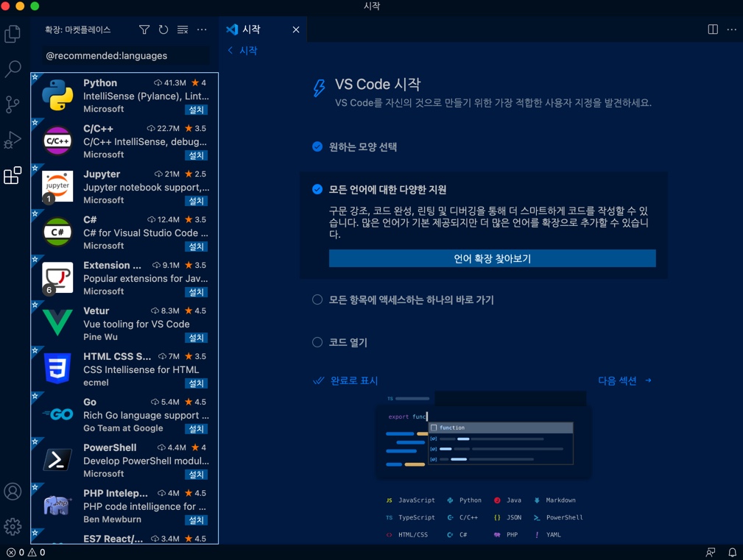This screenshot has width=743, height=560.
Task: Install the PowerShell extension
Action: pyautogui.click(x=196, y=475)
